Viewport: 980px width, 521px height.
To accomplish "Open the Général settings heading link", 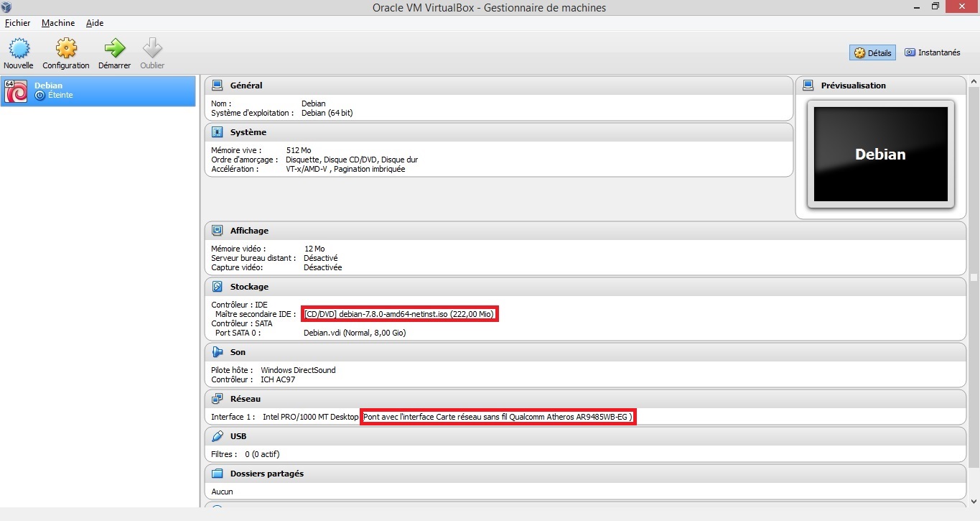I will pos(246,86).
